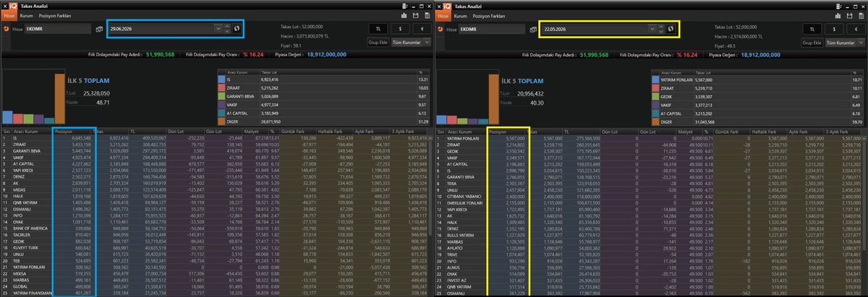Expand Tüm Kurumlar dropdown in the 22.05.2026 window

click(x=861, y=43)
